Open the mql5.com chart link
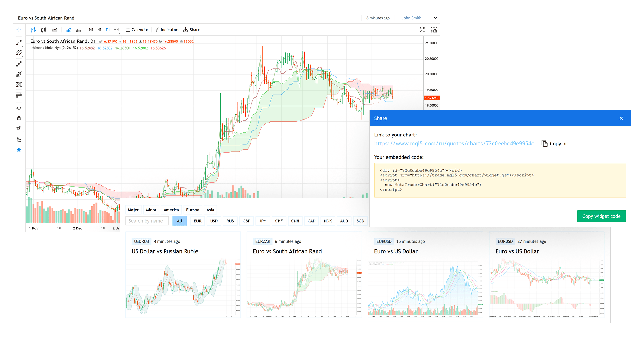The width and height of the screenshot is (644, 337). 454,143
